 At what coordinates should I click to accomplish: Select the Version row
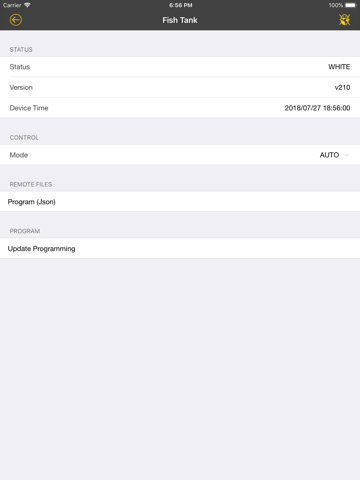tap(180, 87)
